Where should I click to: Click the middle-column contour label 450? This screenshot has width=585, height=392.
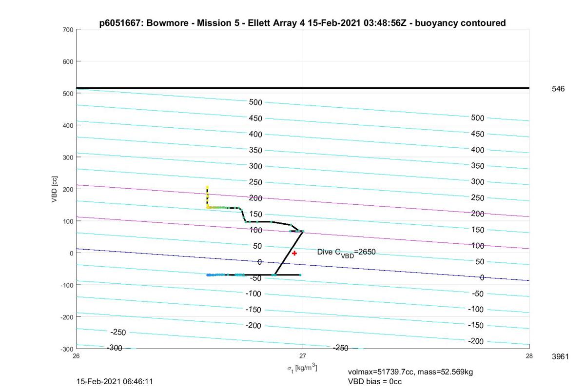255,118
